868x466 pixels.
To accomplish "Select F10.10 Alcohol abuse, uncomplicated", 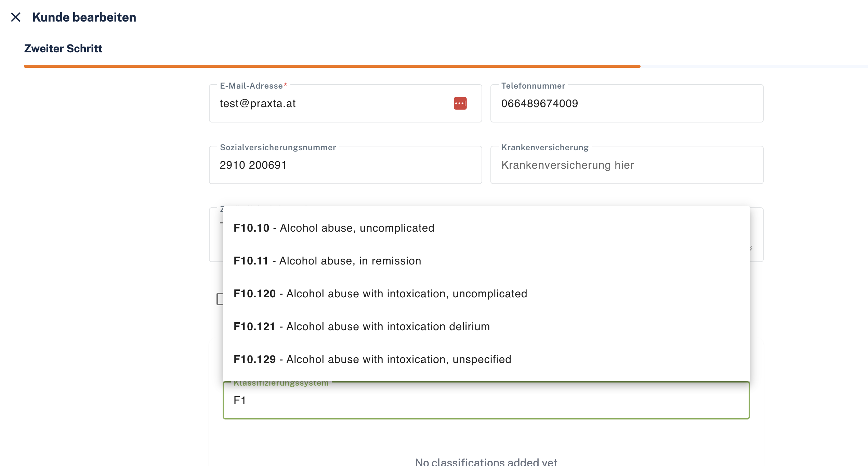I will (x=486, y=228).
